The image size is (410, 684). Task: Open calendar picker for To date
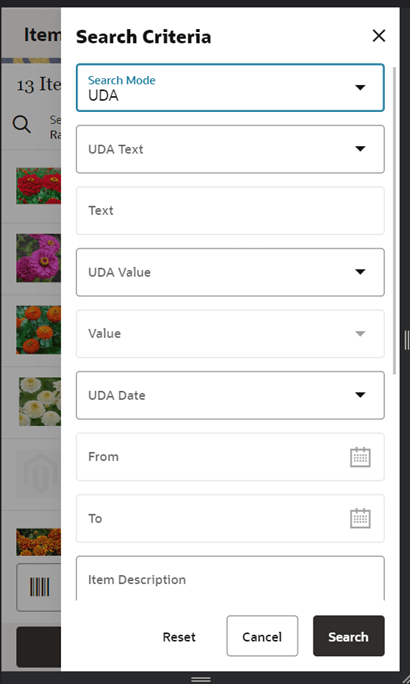(x=360, y=519)
